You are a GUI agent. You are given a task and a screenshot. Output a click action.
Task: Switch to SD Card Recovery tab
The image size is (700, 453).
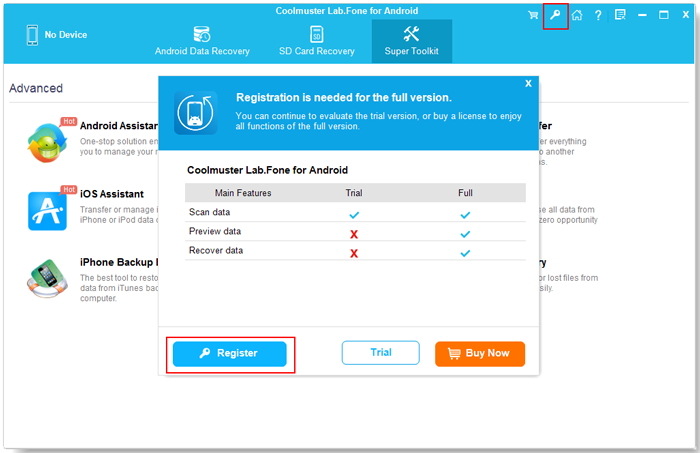click(x=317, y=41)
